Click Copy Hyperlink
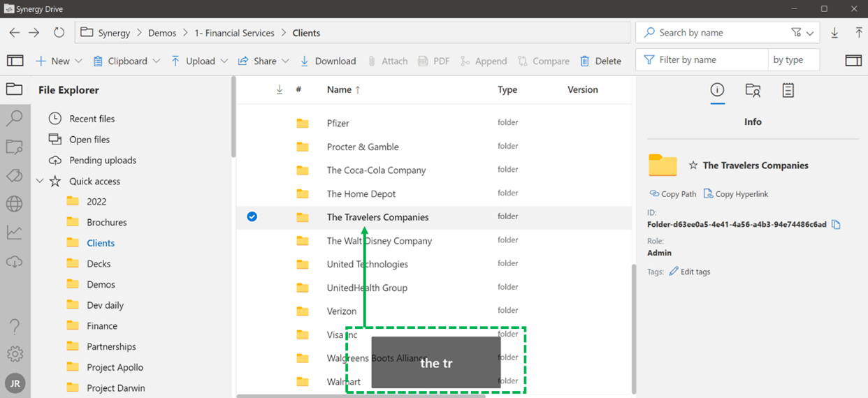This screenshot has height=398, width=868. tap(736, 194)
